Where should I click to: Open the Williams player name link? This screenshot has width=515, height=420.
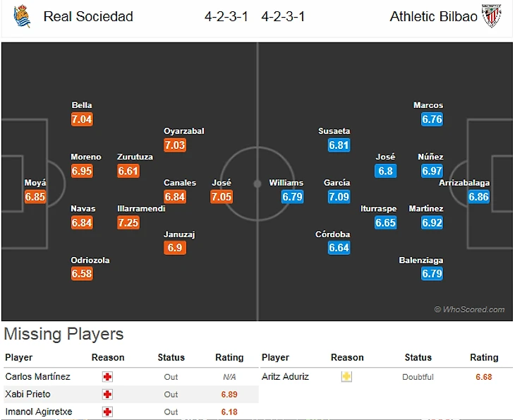point(286,183)
